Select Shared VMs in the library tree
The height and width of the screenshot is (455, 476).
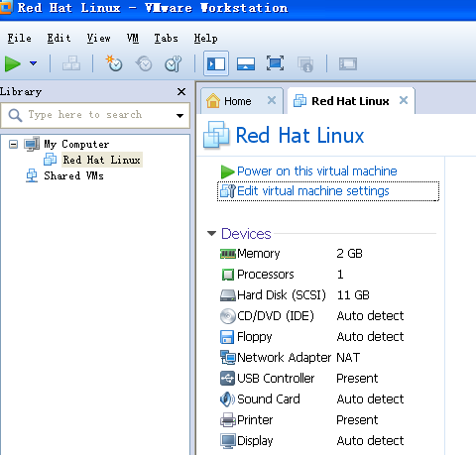[73, 175]
